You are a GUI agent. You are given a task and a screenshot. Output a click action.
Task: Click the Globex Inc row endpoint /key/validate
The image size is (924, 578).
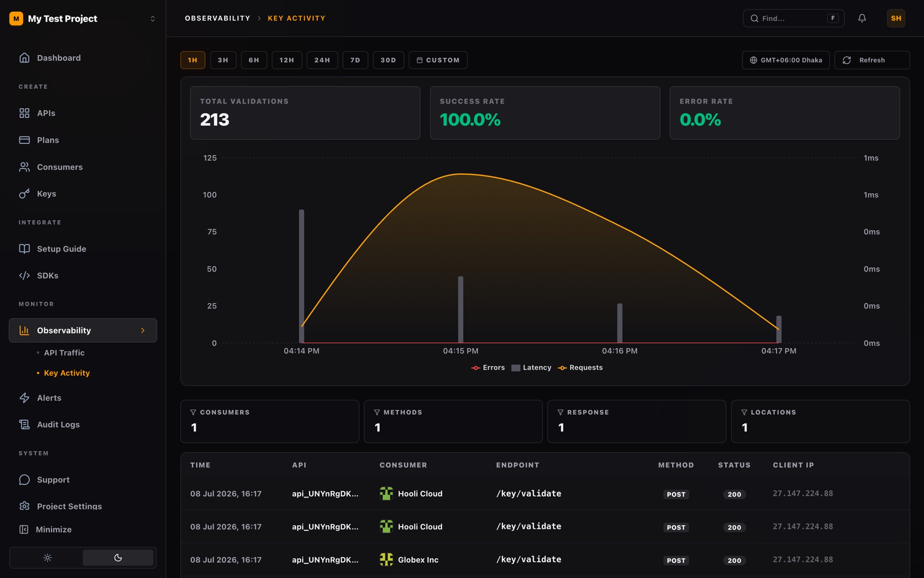tap(529, 560)
